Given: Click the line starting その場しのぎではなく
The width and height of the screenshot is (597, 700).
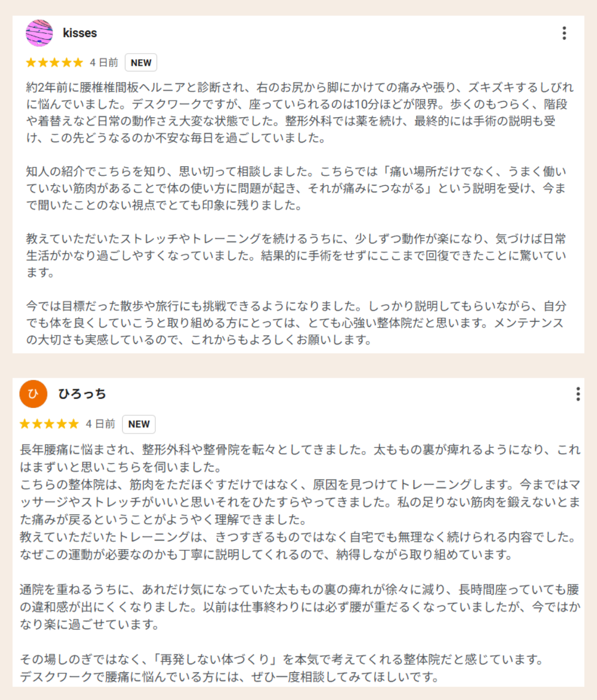Looking at the screenshot, I should (x=282, y=659).
